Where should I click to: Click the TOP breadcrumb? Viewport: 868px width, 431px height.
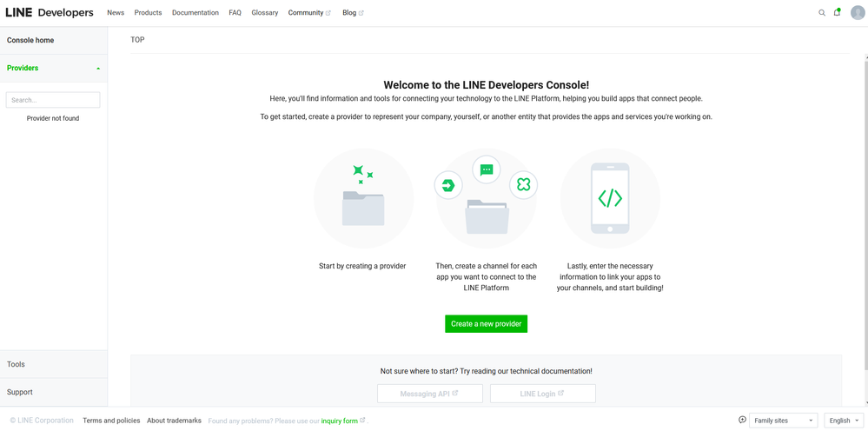(138, 40)
